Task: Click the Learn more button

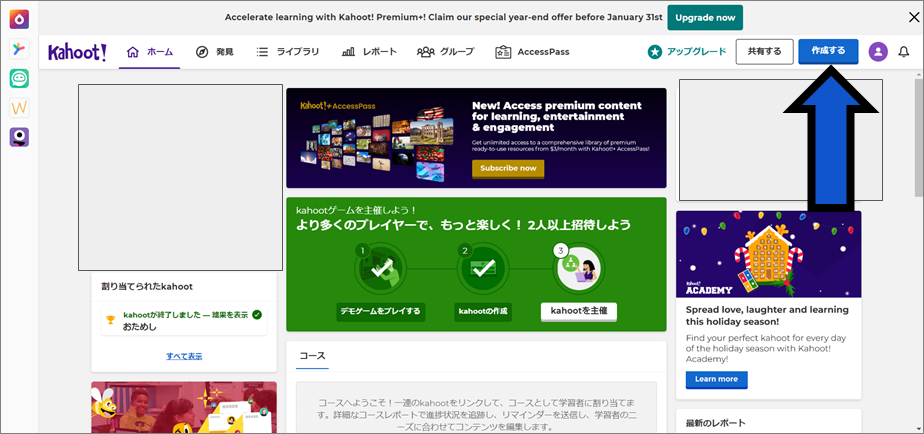Action: tap(716, 379)
